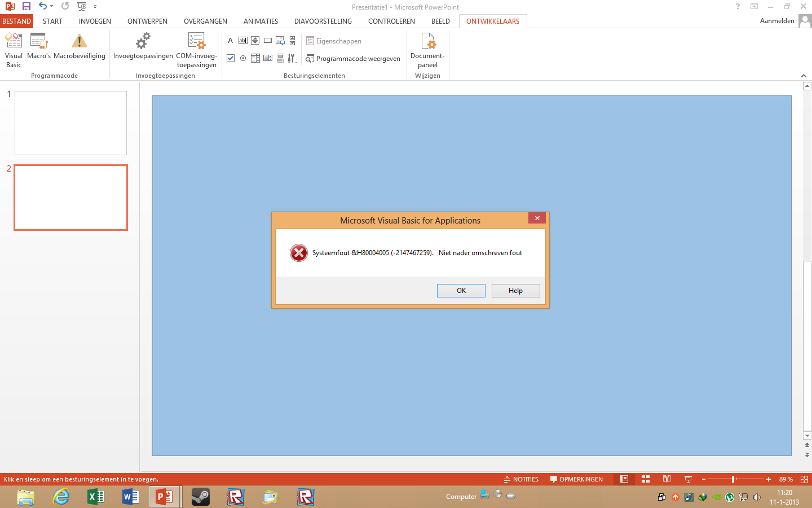
Task: Toggle the NOTITIES pane
Action: point(521,479)
